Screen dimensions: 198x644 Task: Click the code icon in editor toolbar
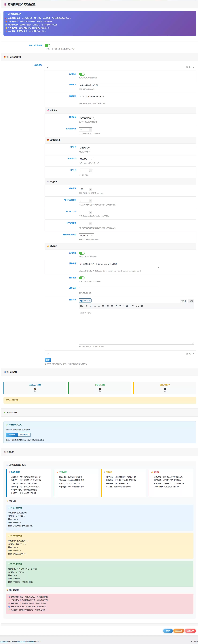[133, 306]
